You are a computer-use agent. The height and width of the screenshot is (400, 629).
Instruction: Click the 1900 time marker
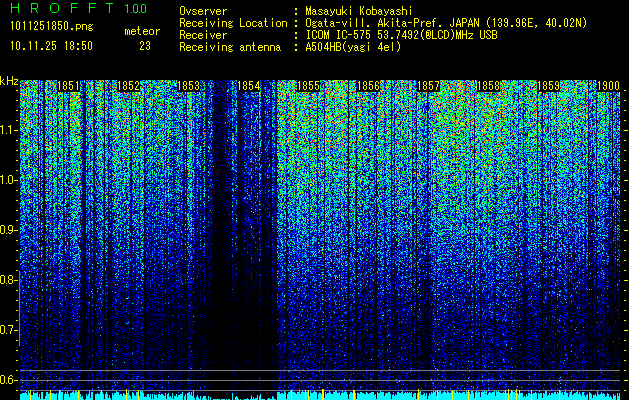609,86
